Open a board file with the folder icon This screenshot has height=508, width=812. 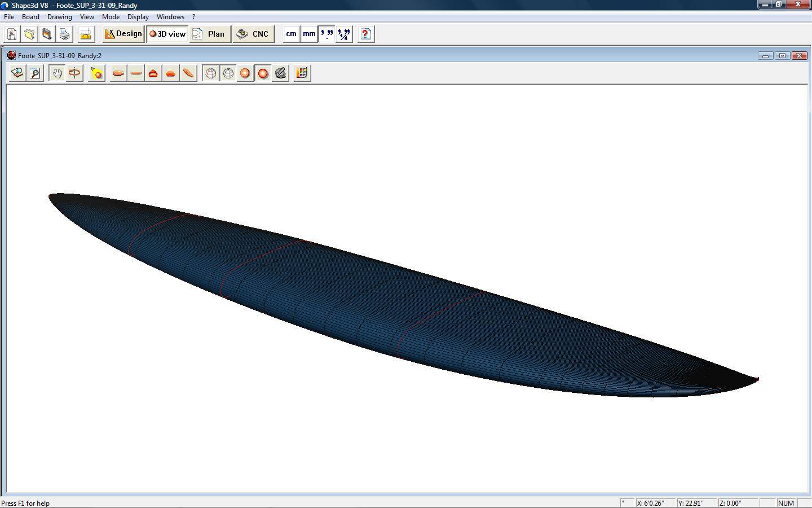point(29,34)
